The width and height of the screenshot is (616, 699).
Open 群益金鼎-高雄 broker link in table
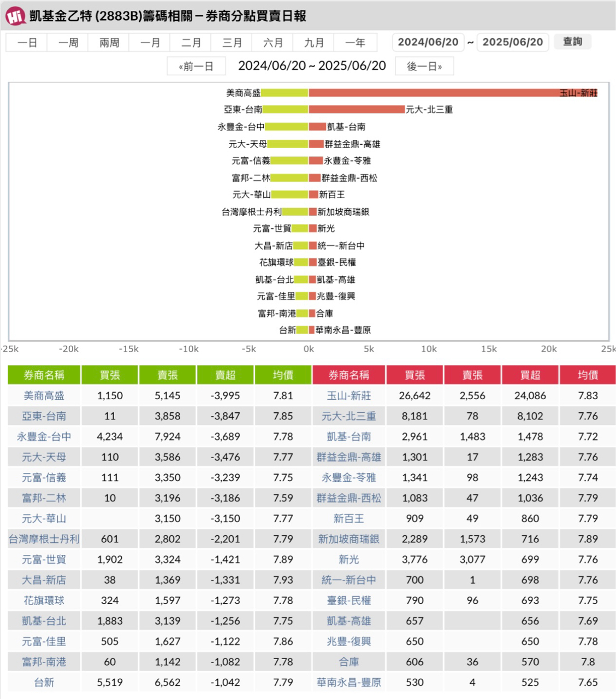(348, 457)
